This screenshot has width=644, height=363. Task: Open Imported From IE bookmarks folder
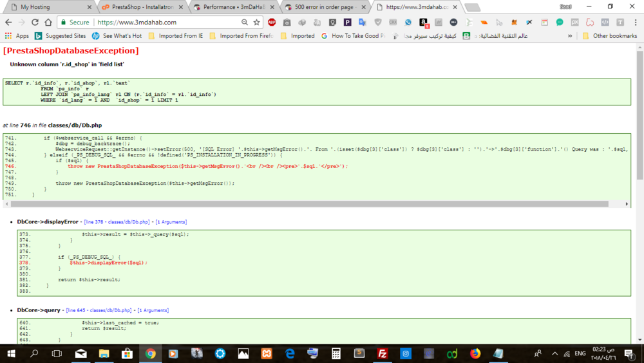click(x=175, y=36)
